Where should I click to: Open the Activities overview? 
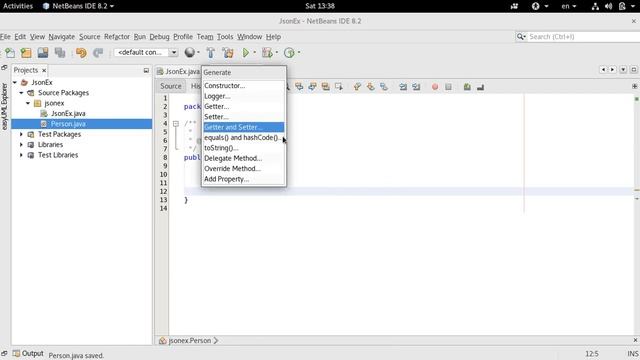coord(18,6)
